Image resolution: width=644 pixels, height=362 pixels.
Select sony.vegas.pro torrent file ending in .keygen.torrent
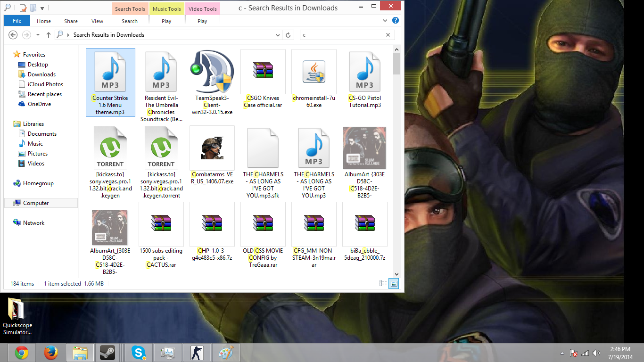point(161,162)
